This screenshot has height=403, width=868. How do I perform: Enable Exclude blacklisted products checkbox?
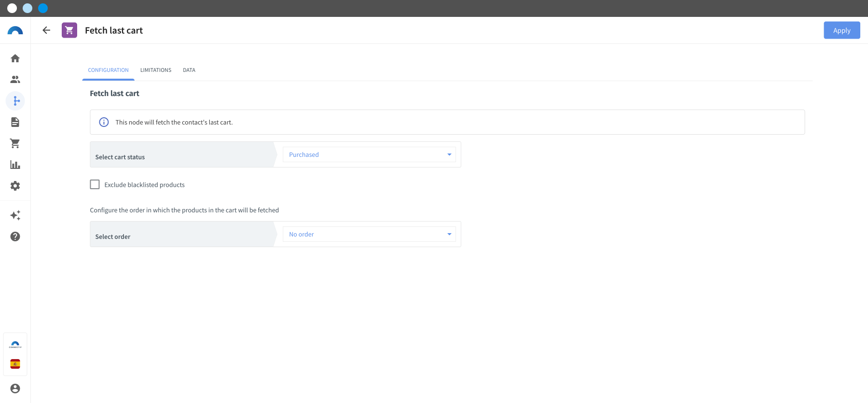coord(95,184)
